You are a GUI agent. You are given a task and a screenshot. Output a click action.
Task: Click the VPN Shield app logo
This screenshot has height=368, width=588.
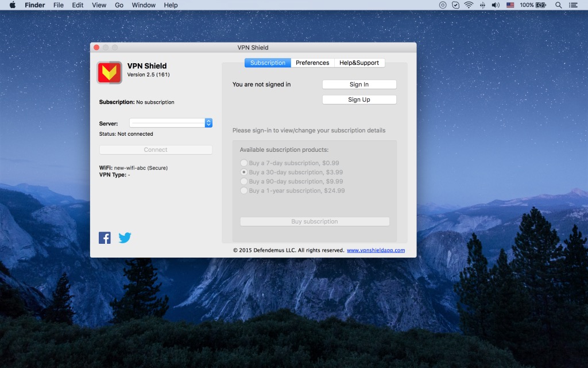coord(109,72)
